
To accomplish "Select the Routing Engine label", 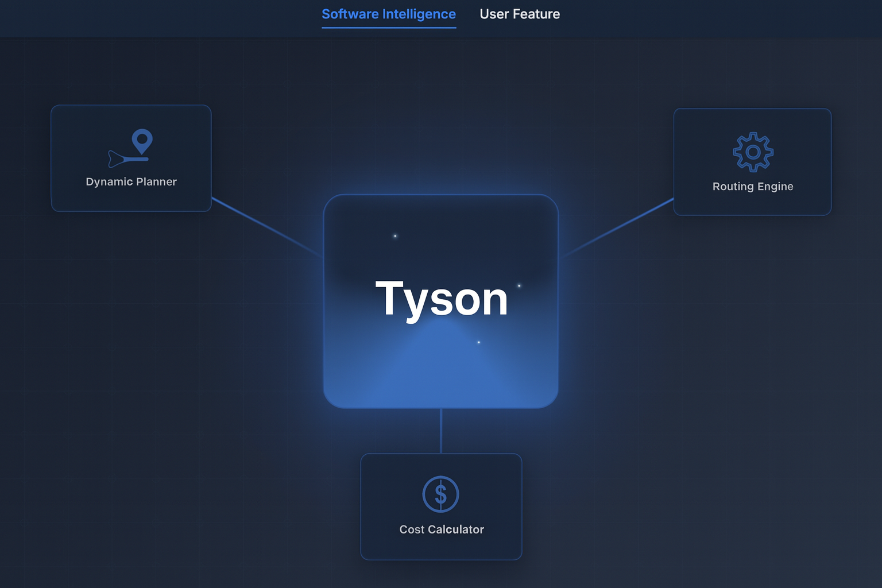I will click(x=753, y=187).
